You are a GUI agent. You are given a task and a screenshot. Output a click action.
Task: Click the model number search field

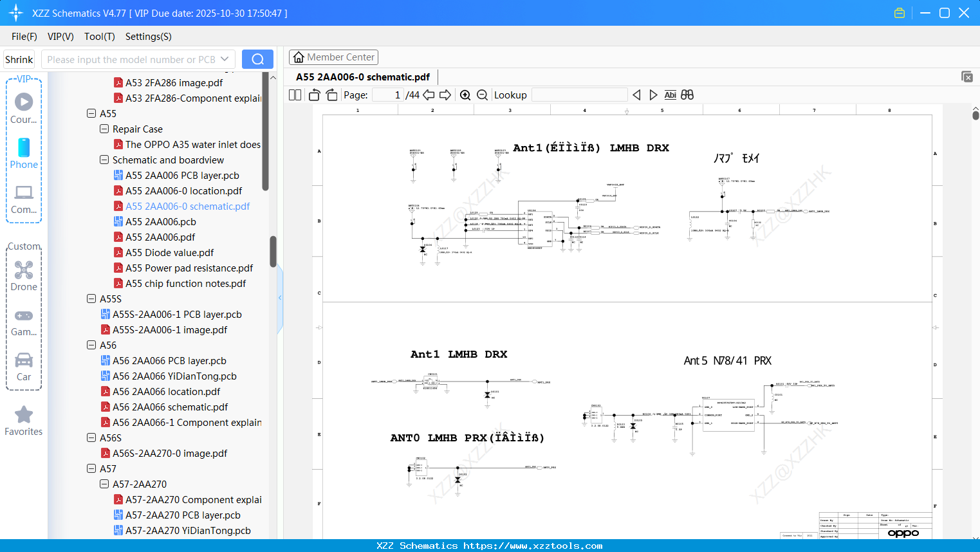click(x=131, y=59)
